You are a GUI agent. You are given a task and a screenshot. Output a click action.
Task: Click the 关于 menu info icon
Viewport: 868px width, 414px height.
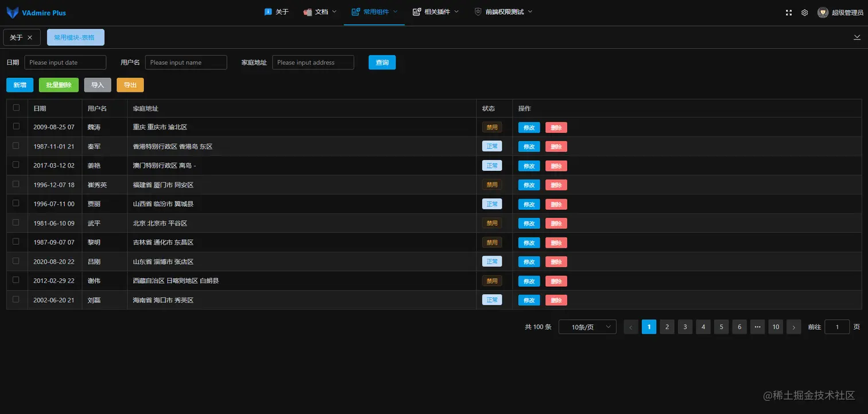click(268, 11)
